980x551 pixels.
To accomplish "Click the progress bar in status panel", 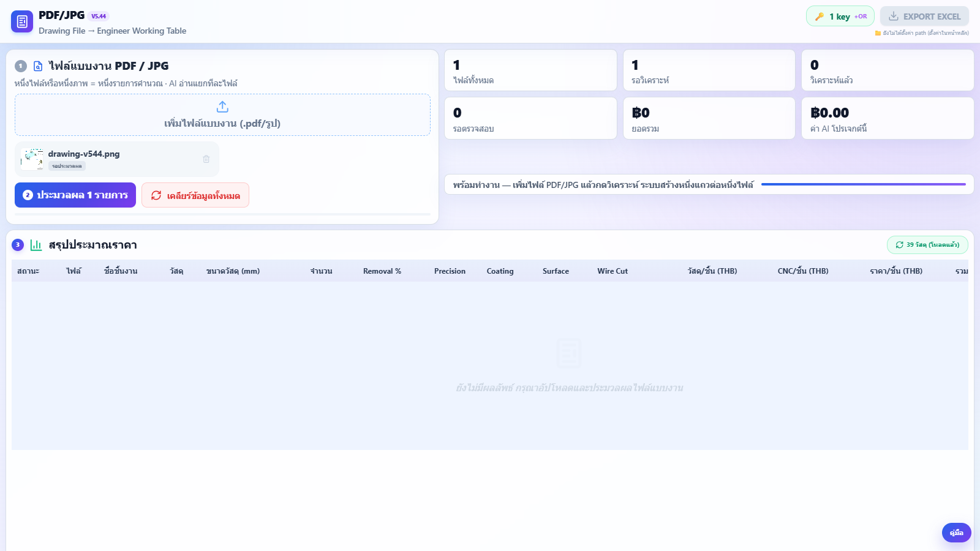I will tap(864, 184).
